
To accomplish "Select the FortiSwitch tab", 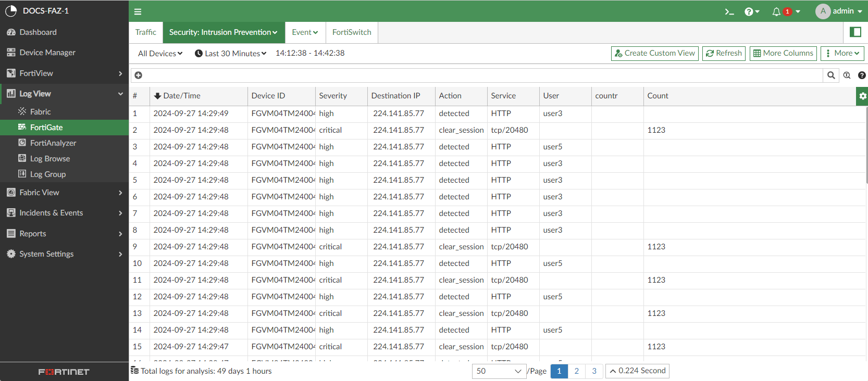I will (352, 32).
